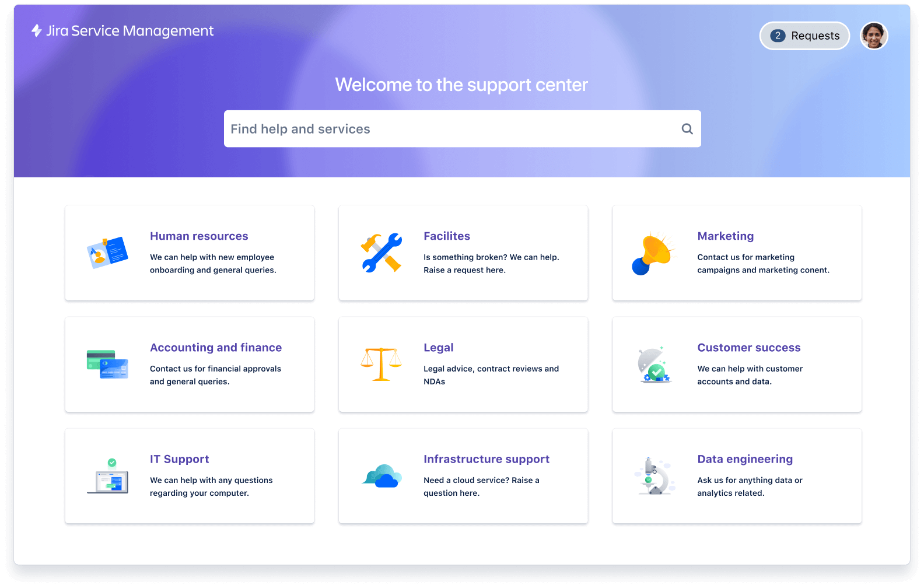Viewport: 924px width, 588px height.
Task: Click the Legal scales icon
Action: 381,364
